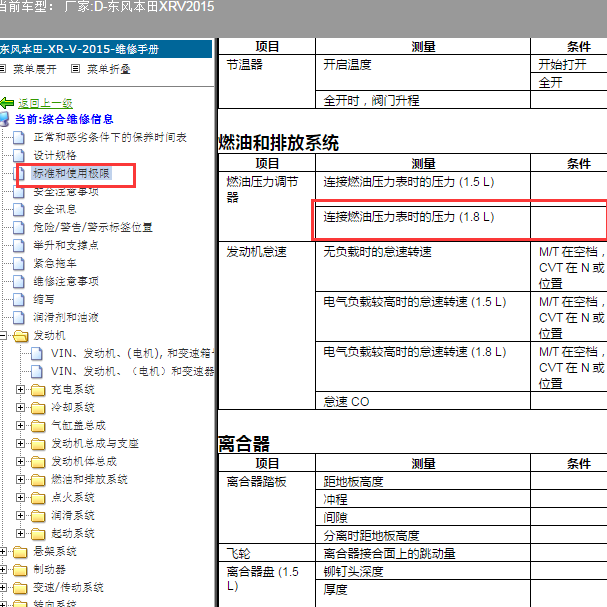
Task: Select the 燃油和排放系统 tree label
Action: click(89, 480)
